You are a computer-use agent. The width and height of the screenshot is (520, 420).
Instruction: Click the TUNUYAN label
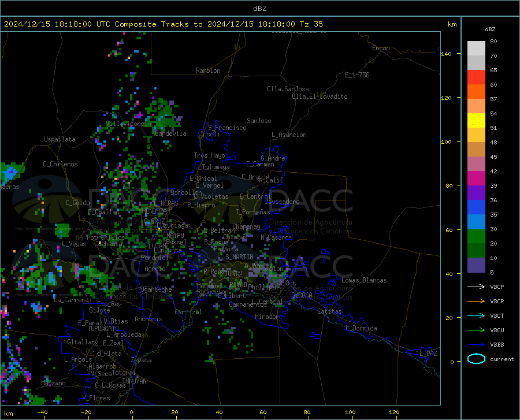point(134,381)
